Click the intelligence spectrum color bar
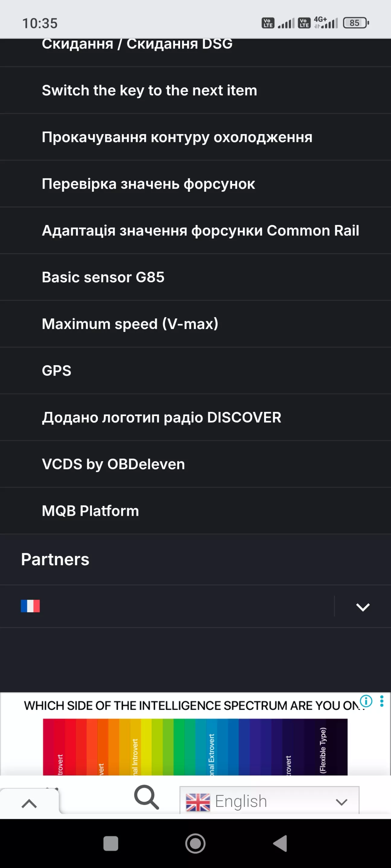 point(195,746)
